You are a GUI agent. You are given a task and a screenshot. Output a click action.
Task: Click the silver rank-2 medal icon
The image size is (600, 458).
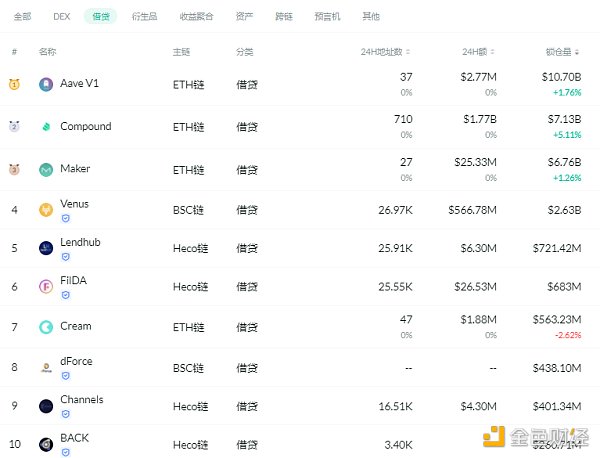click(x=14, y=126)
